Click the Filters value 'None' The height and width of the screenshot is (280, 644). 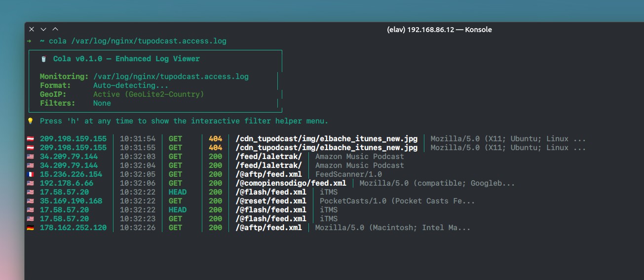102,103
